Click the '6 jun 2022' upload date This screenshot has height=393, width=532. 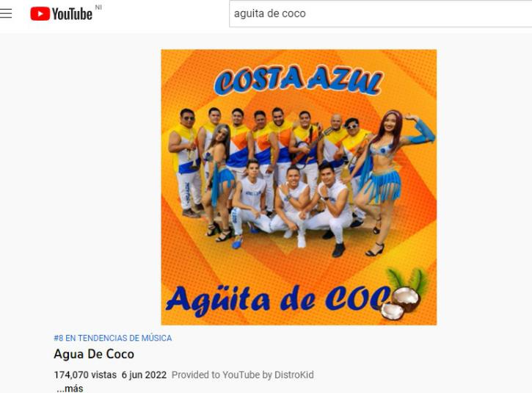(145, 375)
